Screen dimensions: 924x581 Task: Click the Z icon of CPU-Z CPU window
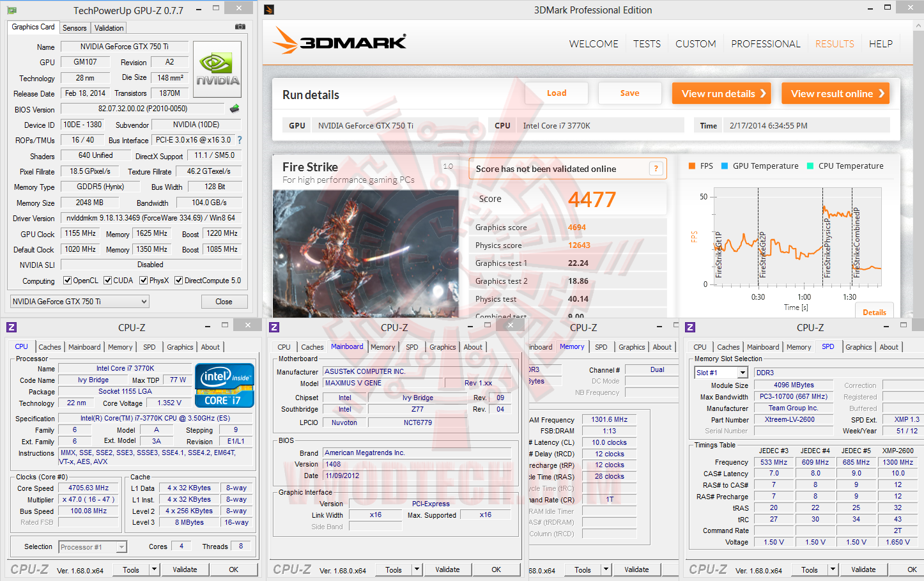(x=12, y=327)
